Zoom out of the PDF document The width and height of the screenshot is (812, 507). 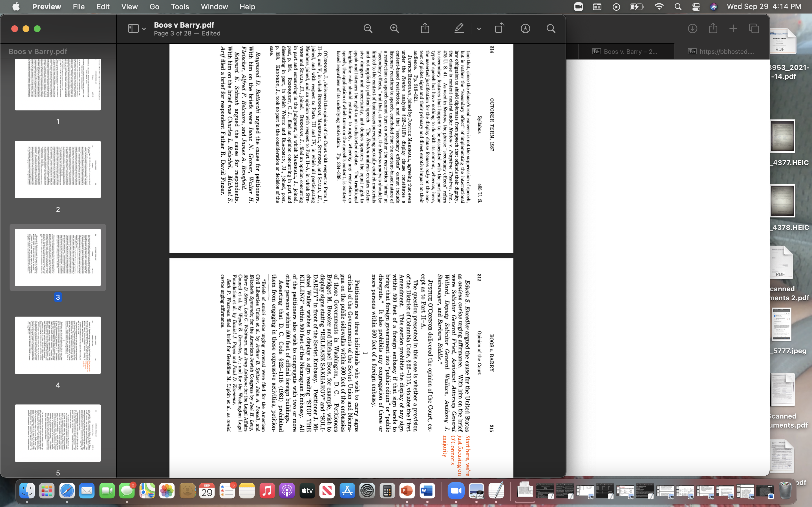click(368, 28)
